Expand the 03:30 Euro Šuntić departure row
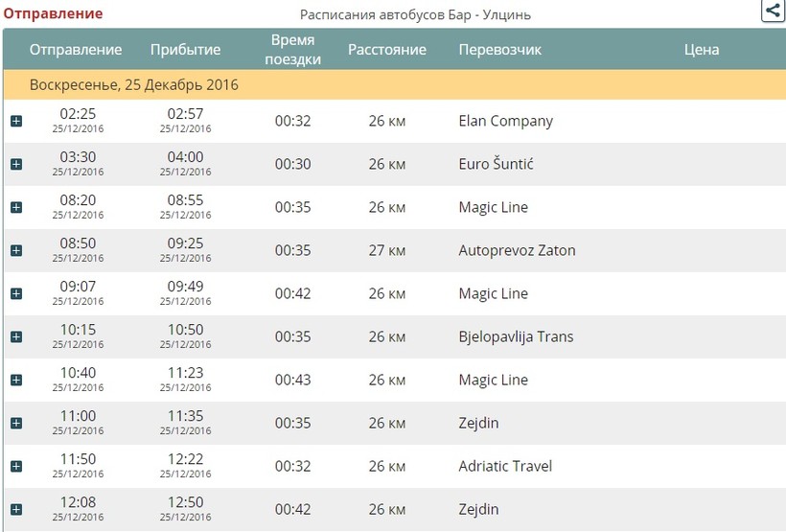The height and width of the screenshot is (532, 786). pyautogui.click(x=16, y=164)
